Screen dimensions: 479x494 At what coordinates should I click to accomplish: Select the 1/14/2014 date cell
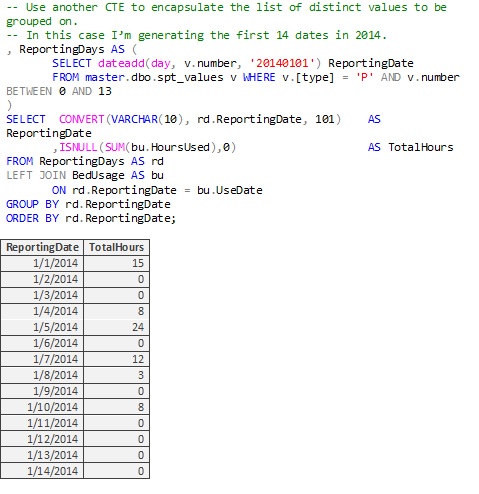[42, 471]
